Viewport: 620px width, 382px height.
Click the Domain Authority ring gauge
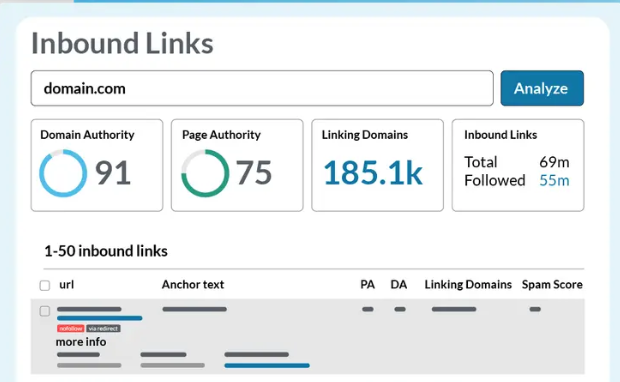click(x=63, y=173)
